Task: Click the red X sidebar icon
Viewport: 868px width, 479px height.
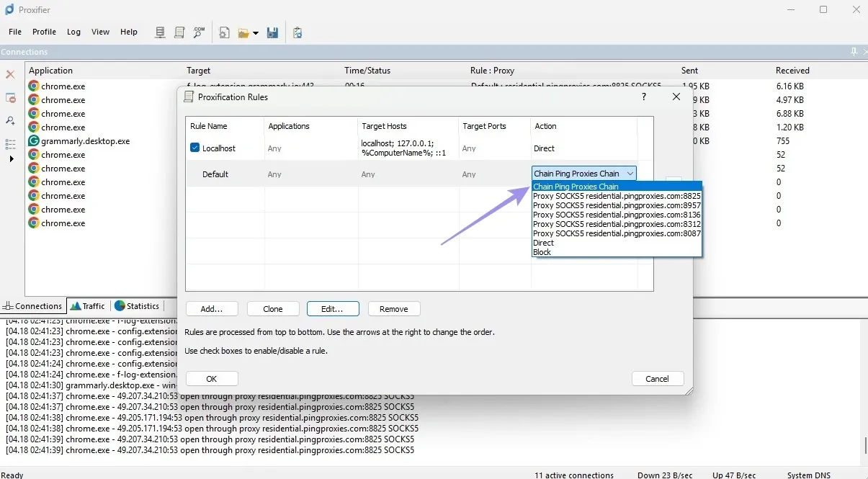Action: tap(10, 74)
